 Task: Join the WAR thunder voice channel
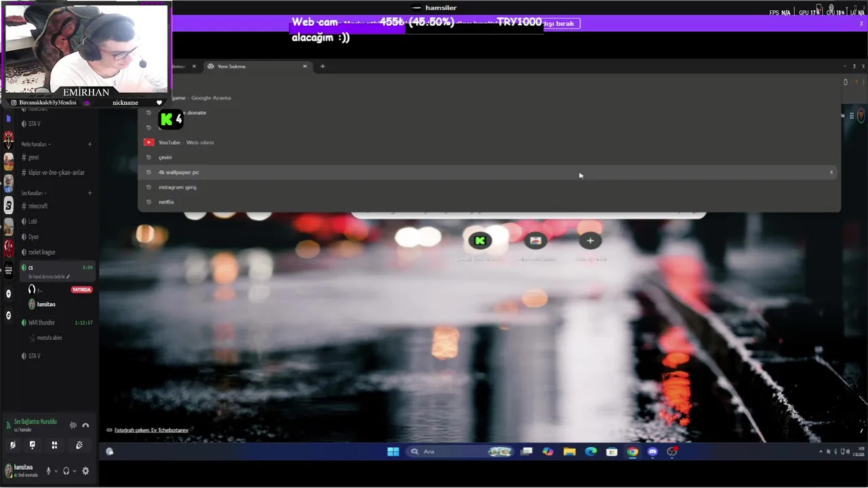pyautogui.click(x=57, y=323)
